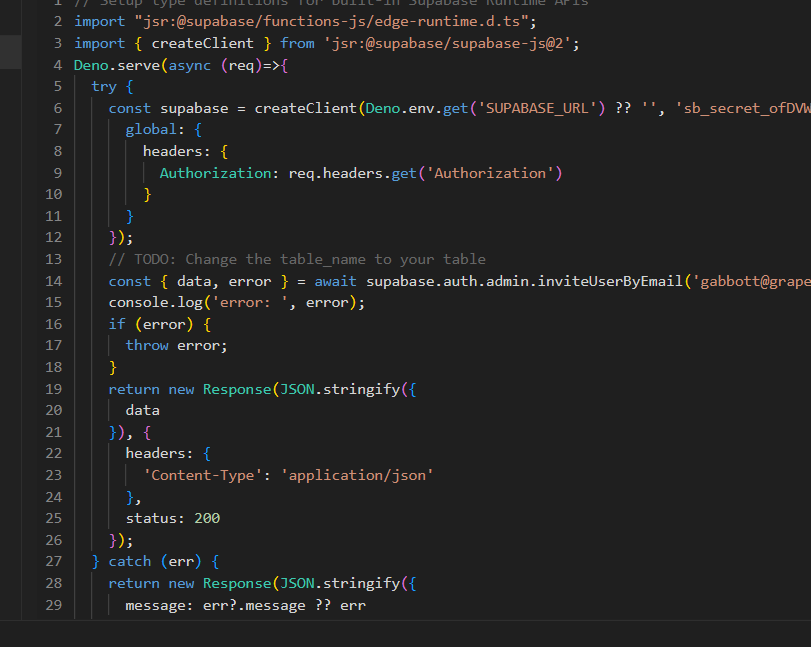Click the 'await' keyword
This screenshot has height=647, width=811.
click(336, 281)
